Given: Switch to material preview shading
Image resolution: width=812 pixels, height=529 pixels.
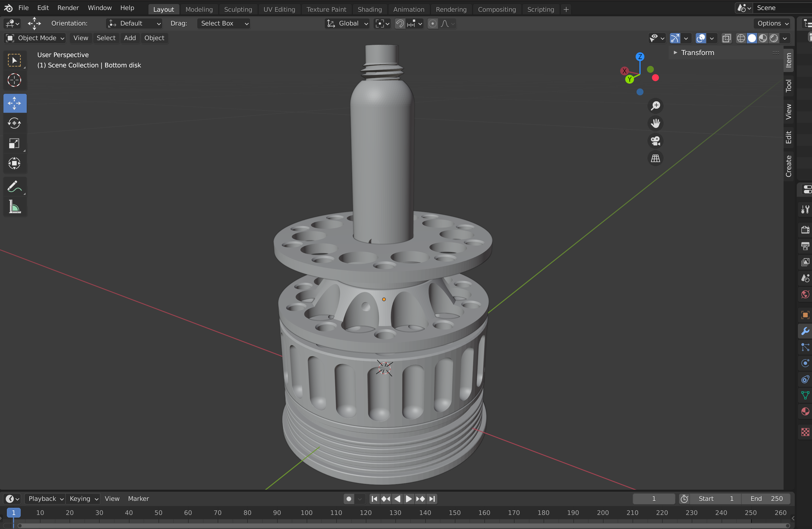Looking at the screenshot, I should pos(763,38).
